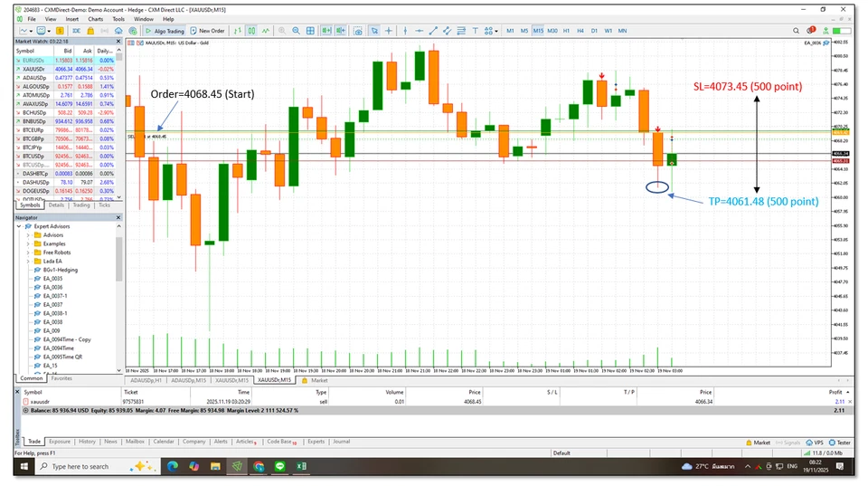The height and width of the screenshot is (486, 868).
Task: Click the Signals broadcast icon
Action: point(105,31)
